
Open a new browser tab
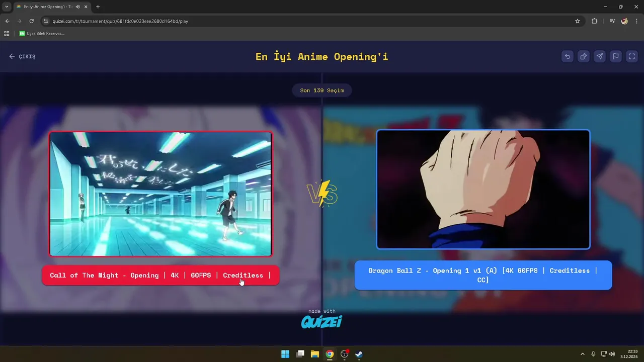pyautogui.click(x=98, y=7)
